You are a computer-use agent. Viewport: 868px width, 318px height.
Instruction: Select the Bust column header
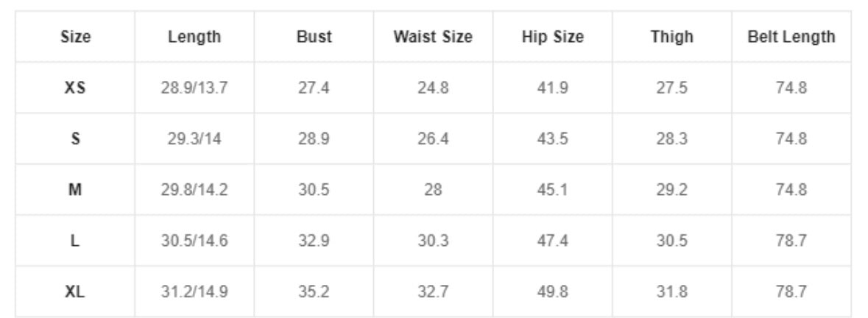pyautogui.click(x=314, y=37)
